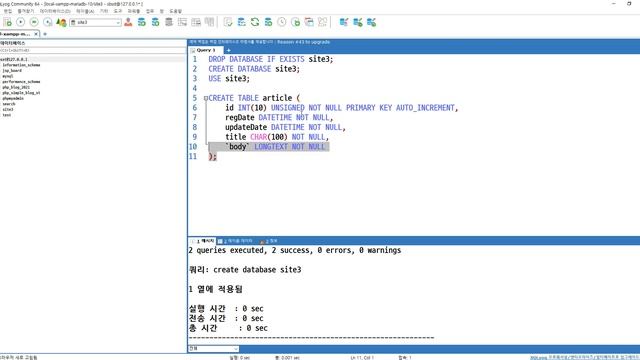Screen dimensions: 640x360
Task: Click the DROP DATABASE line in editor
Action: coord(271,59)
